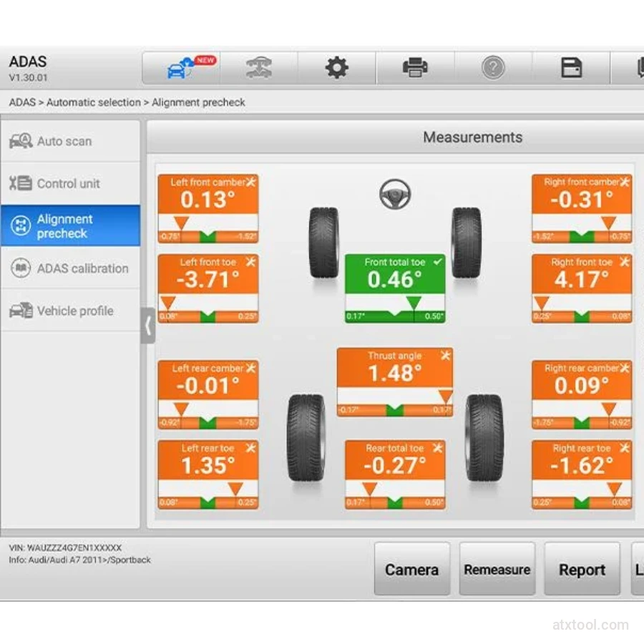Image resolution: width=644 pixels, height=644 pixels.
Task: Open the Report button
Action: pyautogui.click(x=582, y=570)
